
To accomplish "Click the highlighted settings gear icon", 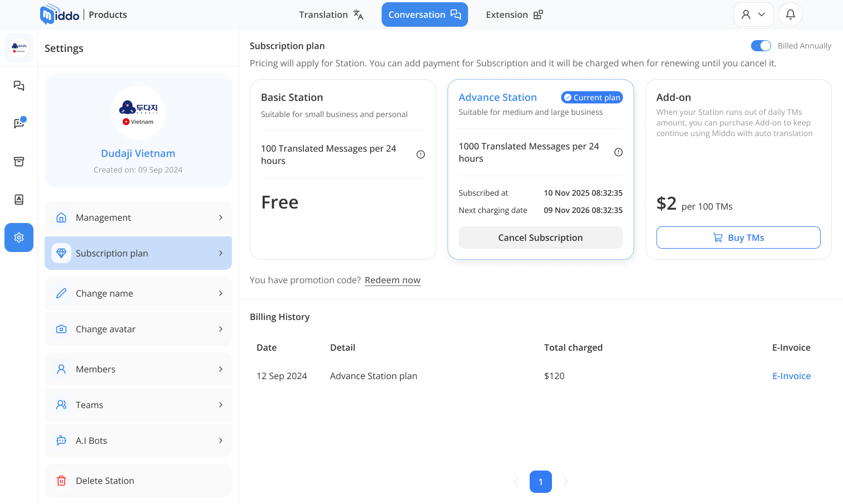I will coord(18,238).
